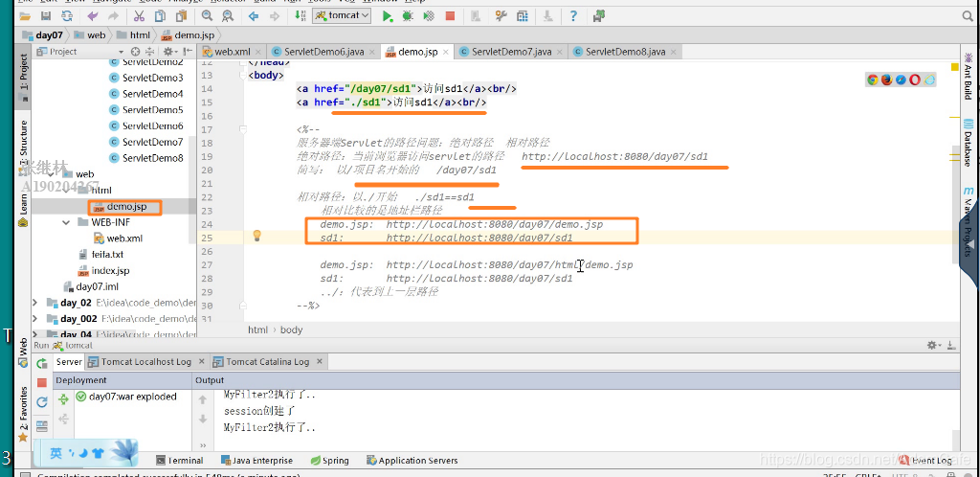
Task: Open Project Structure wrench icon
Action: point(501,16)
